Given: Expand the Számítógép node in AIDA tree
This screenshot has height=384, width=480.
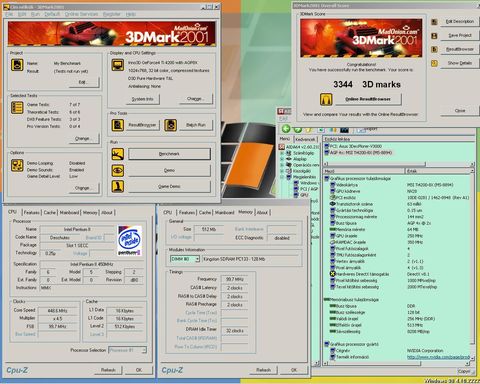Looking at the screenshot, I should (282, 153).
